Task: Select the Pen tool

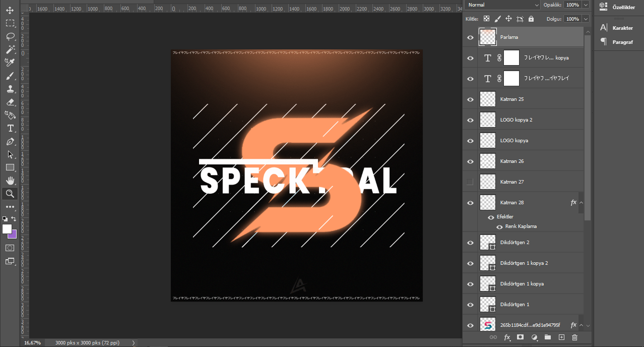Action: pyautogui.click(x=10, y=141)
